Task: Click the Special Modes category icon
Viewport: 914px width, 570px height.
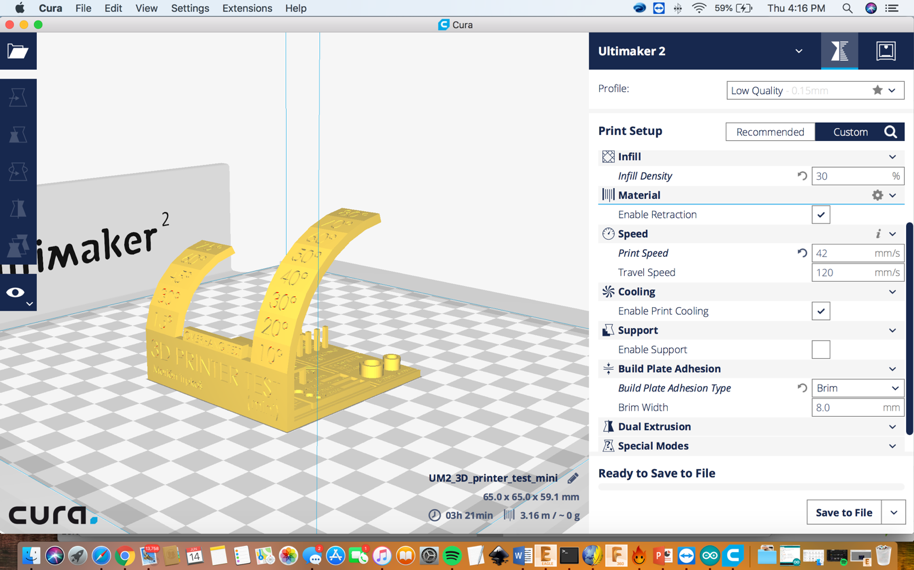Action: pos(608,446)
